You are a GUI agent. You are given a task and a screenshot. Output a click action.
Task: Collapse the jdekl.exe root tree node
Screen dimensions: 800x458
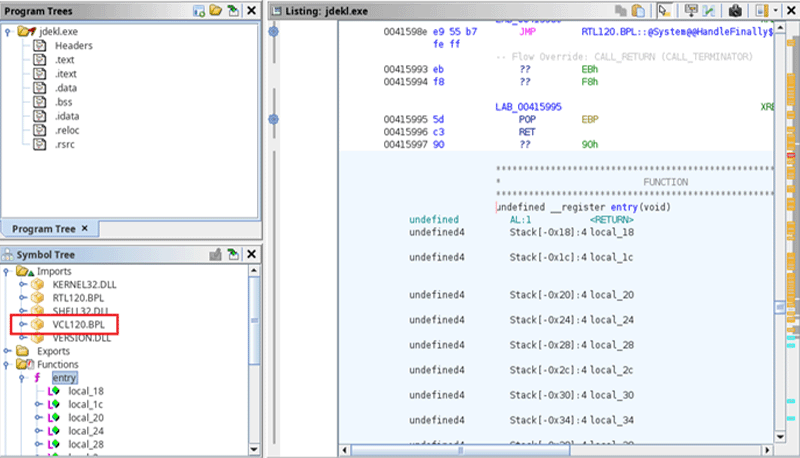click(8, 32)
